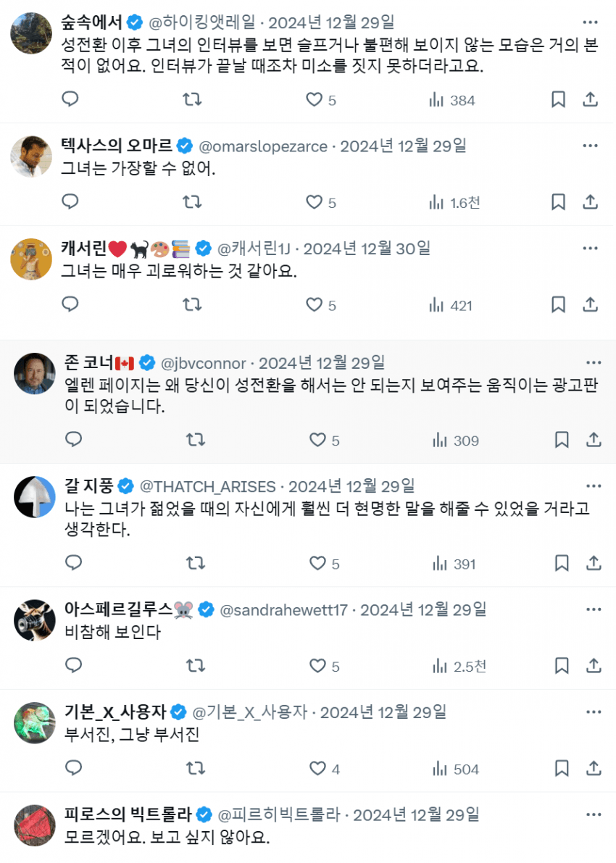The height and width of the screenshot is (863, 616).
Task: Open 존 코너's profile picture
Action: pyautogui.click(x=35, y=374)
